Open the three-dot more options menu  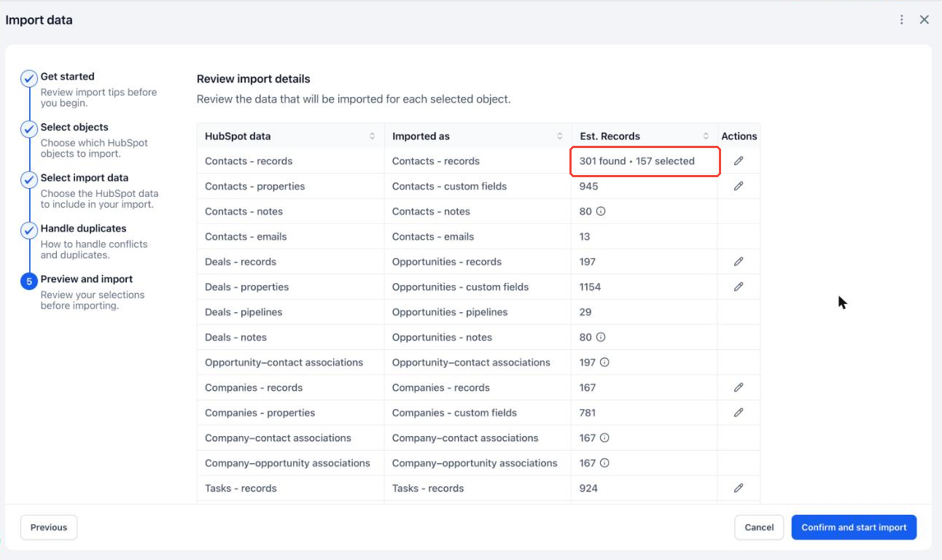[x=902, y=20]
